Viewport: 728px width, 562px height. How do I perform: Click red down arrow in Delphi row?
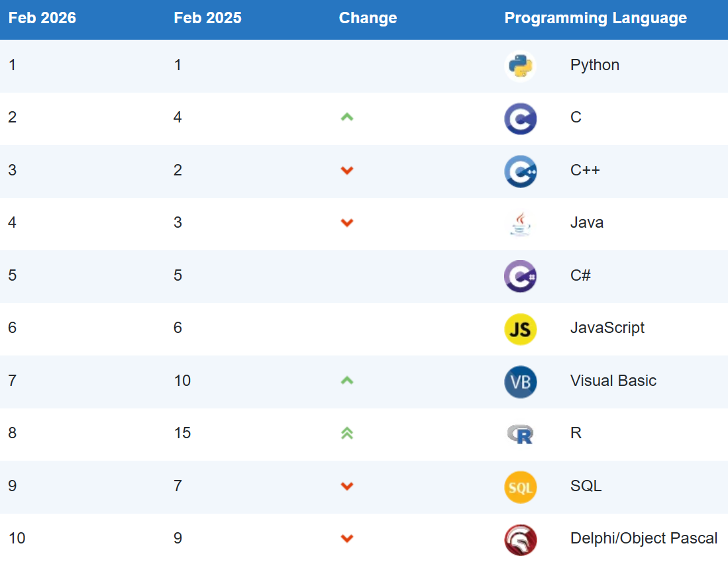(347, 538)
